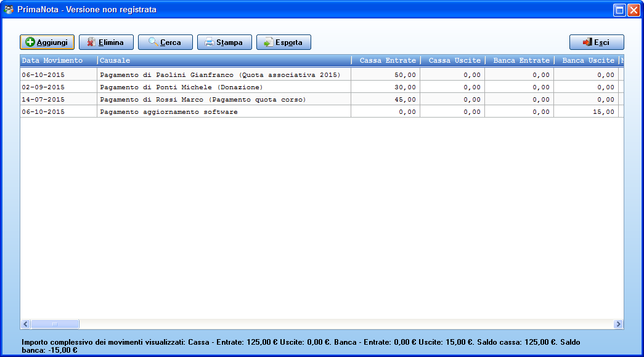Click the PrimaNota title bar app icon
Screen dimensions: 644x357
pyautogui.click(x=9, y=9)
